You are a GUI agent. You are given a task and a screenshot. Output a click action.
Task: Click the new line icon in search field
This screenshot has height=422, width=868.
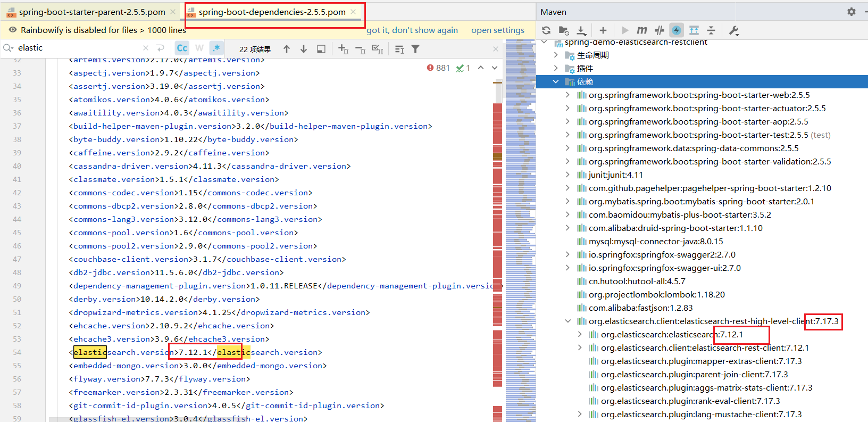pyautogui.click(x=160, y=48)
